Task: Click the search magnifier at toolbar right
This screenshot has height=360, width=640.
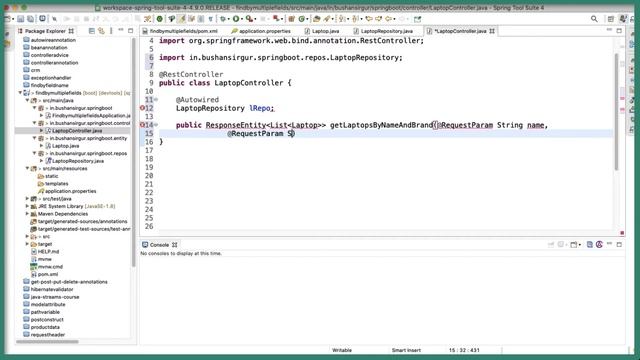Action: point(594,19)
